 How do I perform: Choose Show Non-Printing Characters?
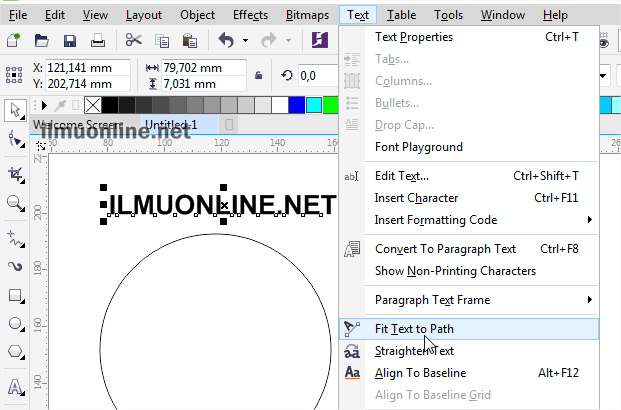[469, 271]
